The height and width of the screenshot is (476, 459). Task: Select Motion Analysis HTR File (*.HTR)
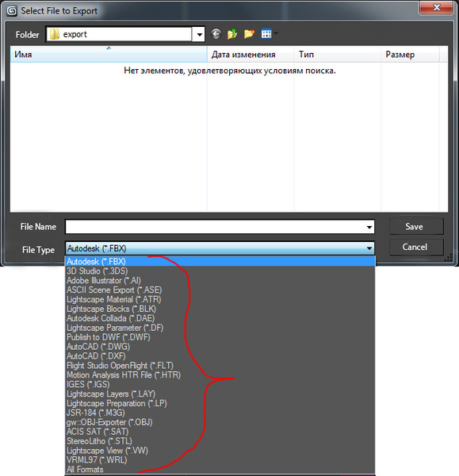pyautogui.click(x=220, y=375)
